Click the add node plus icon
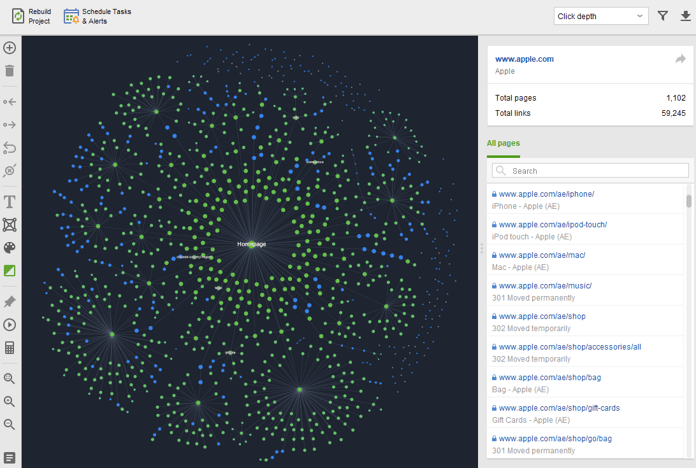The height and width of the screenshot is (468, 696). pos(9,48)
